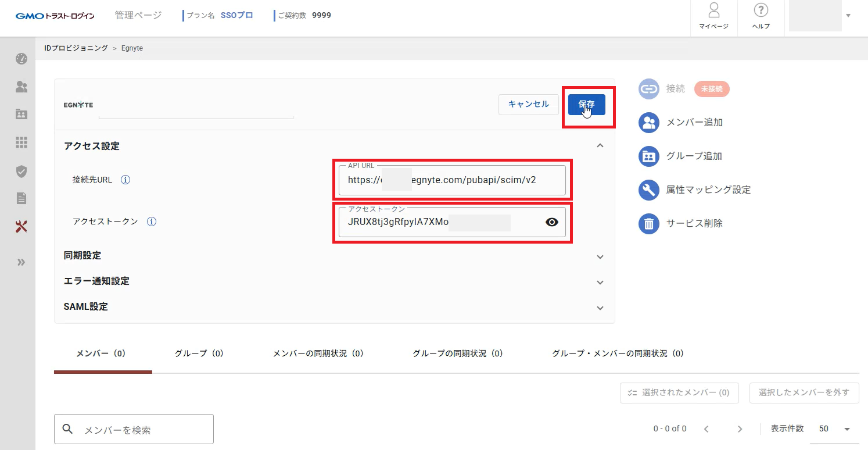Click the 管理ページ header text
868x450 pixels.
138,16
